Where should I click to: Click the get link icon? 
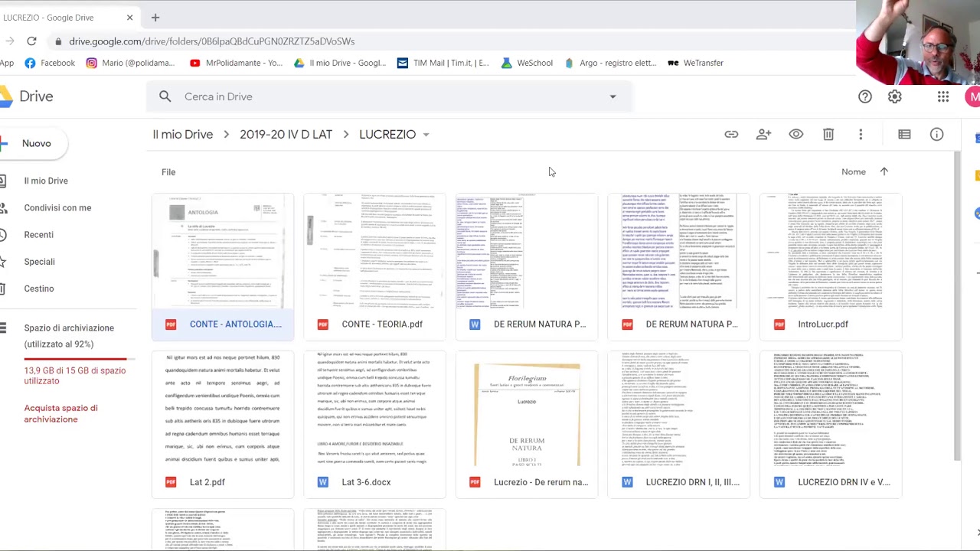[731, 135]
